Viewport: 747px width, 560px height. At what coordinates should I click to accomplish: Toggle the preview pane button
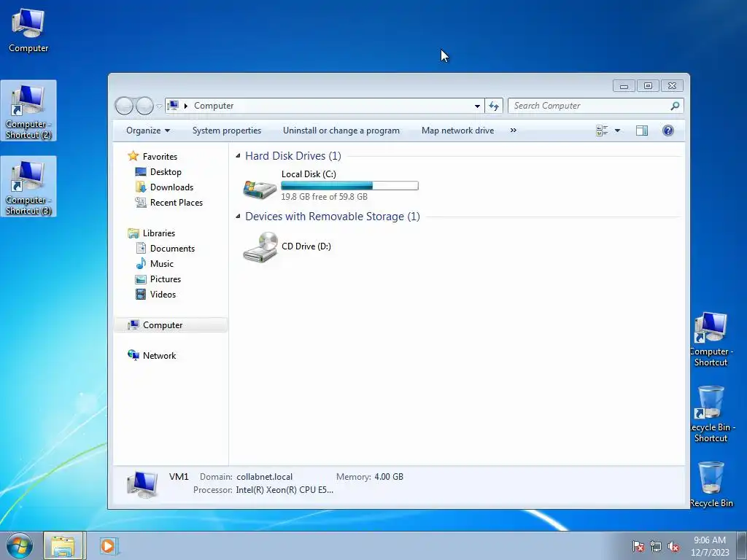pos(642,131)
